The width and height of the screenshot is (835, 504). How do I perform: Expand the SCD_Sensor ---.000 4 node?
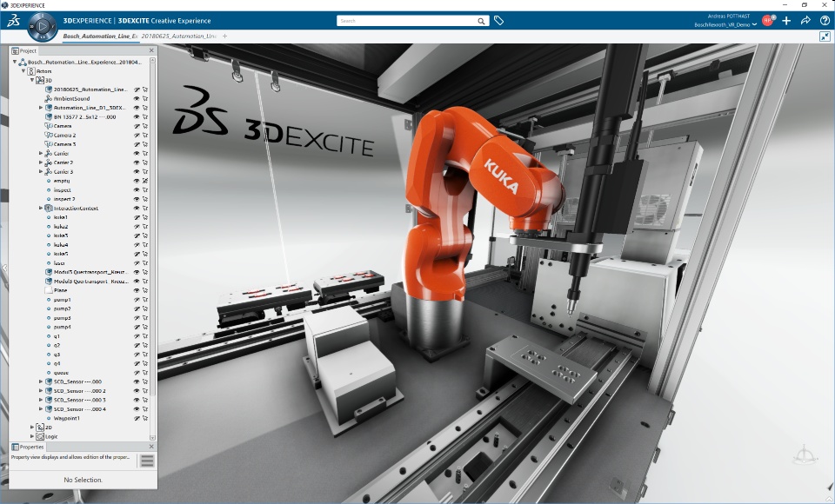(41, 408)
